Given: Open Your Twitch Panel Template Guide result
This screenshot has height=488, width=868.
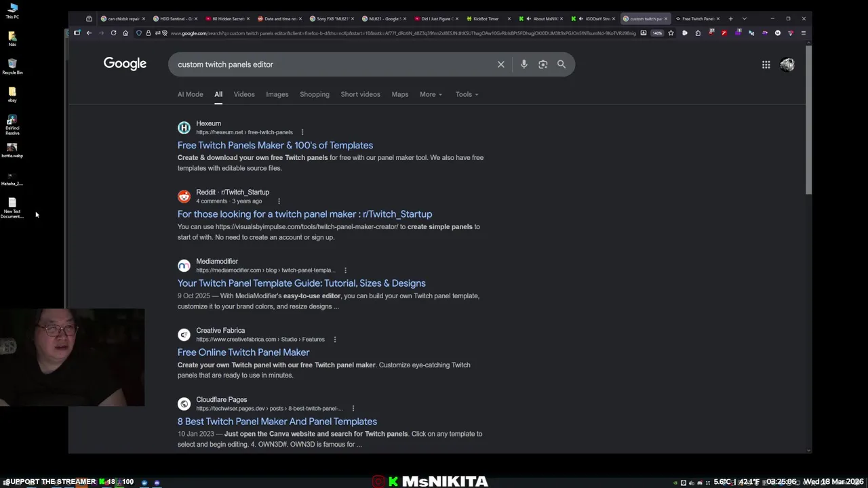Looking at the screenshot, I should tap(302, 283).
